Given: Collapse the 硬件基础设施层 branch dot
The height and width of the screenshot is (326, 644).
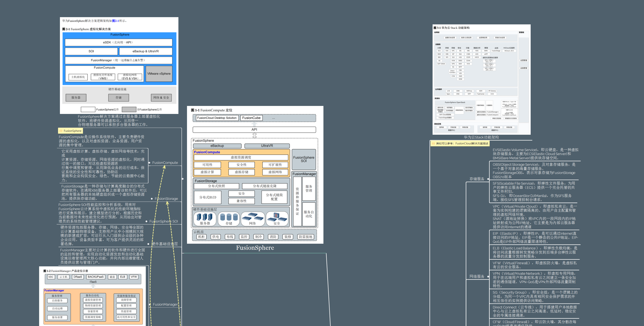Looking at the screenshot, I should [x=148, y=244].
